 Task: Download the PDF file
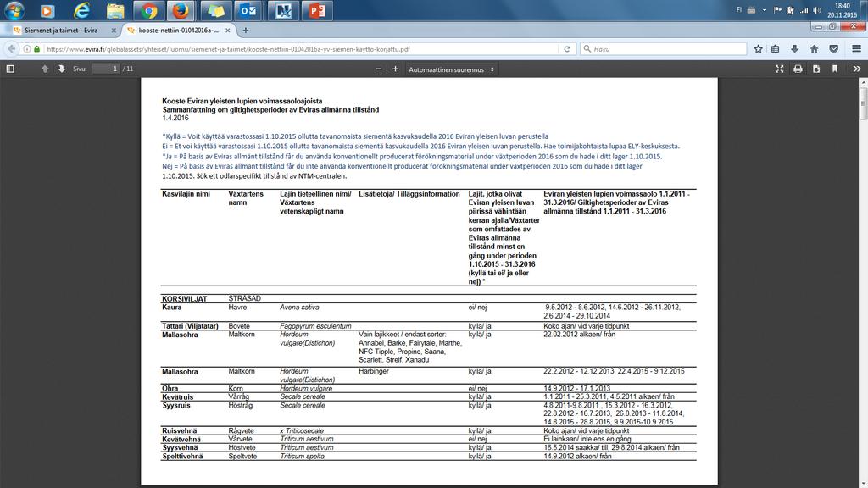click(816, 69)
